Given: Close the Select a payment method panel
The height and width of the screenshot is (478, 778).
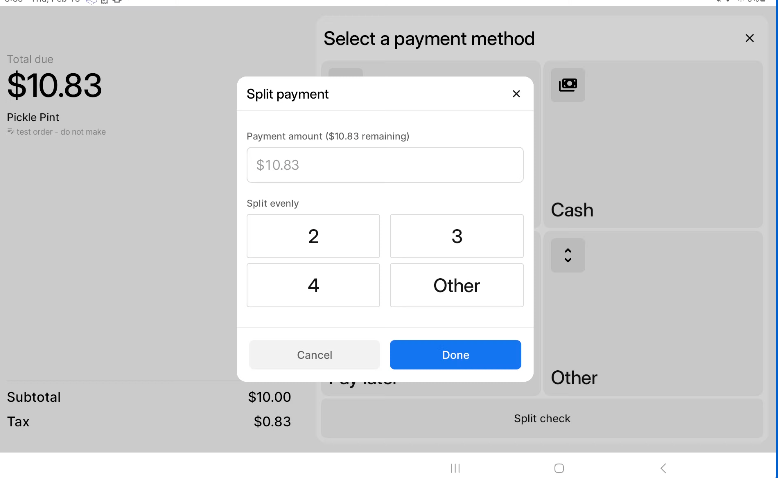Looking at the screenshot, I should coord(749,38).
